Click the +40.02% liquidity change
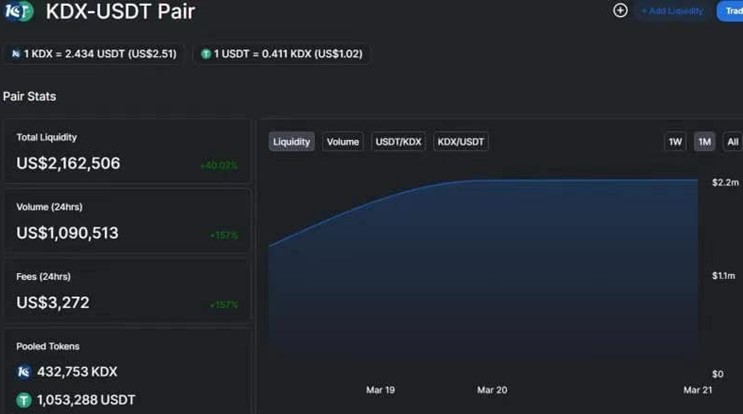This screenshot has width=743, height=414. tap(219, 165)
